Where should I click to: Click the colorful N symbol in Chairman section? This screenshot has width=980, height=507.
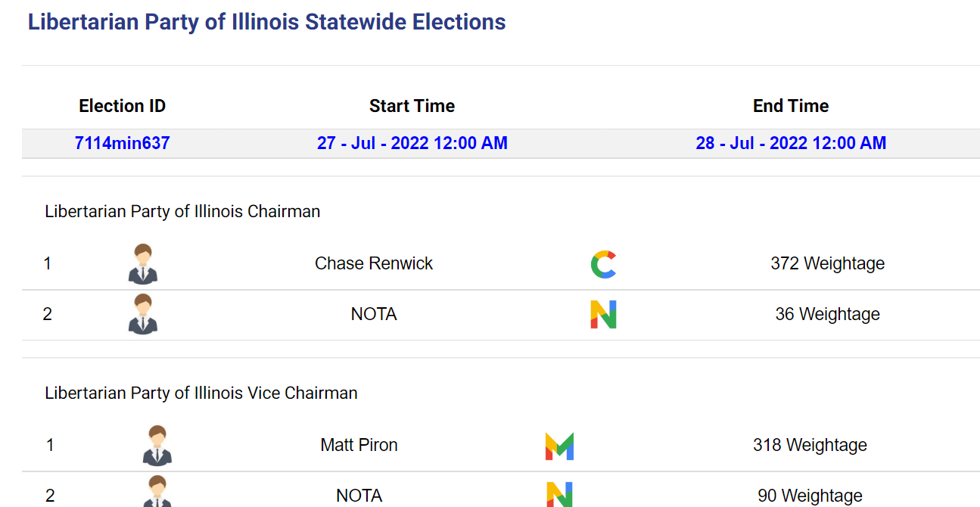(x=603, y=314)
